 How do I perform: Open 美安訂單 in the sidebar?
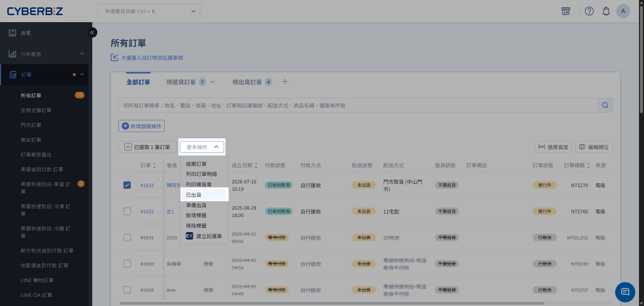[x=31, y=140]
